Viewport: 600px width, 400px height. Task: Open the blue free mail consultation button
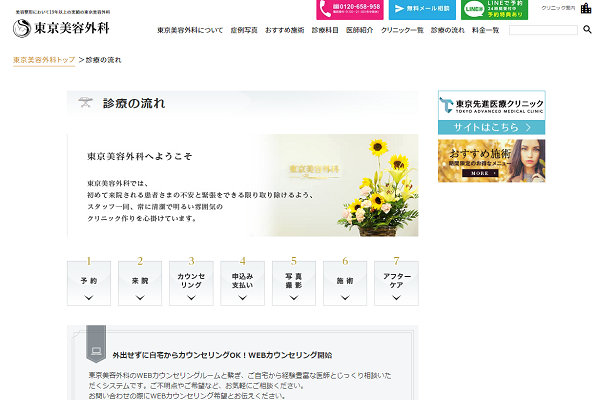(x=422, y=10)
